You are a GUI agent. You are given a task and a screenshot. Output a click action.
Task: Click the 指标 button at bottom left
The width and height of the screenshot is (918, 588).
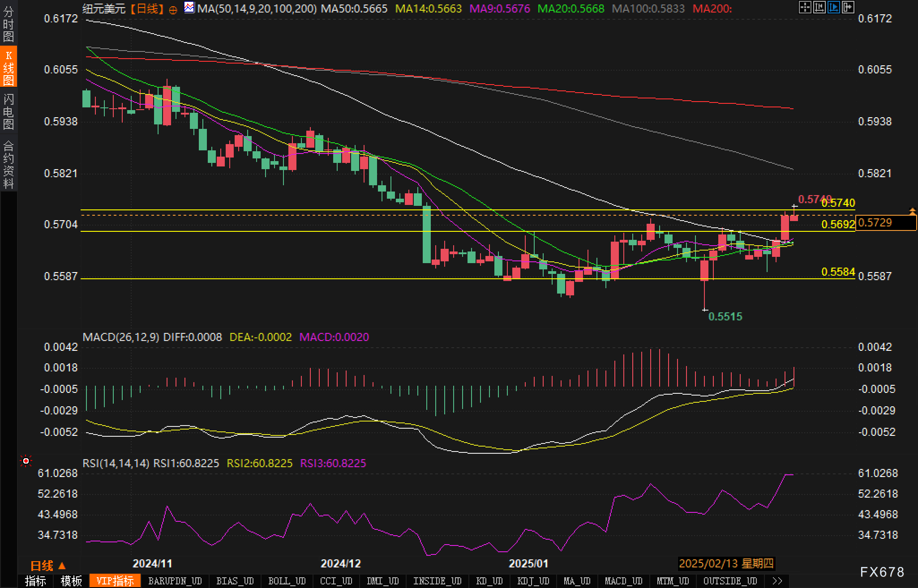click(35, 581)
